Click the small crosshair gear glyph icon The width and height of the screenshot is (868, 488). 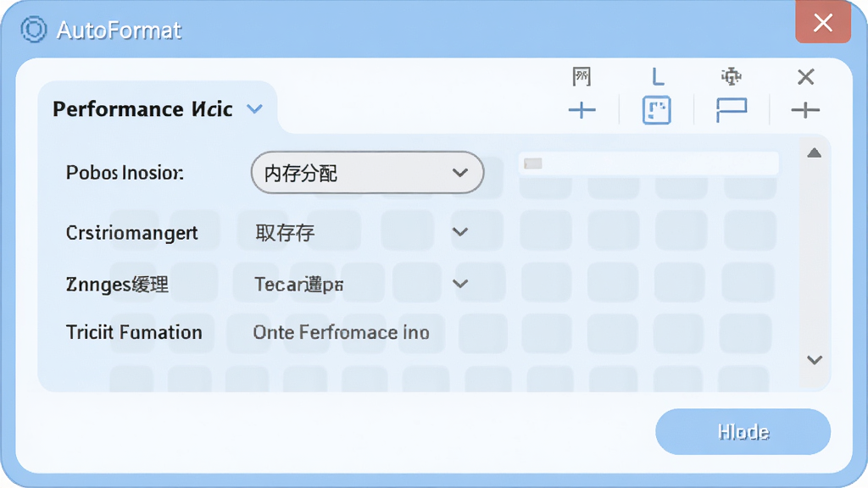(x=732, y=76)
